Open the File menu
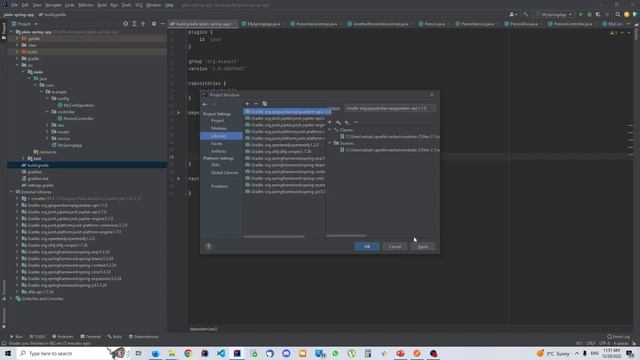 coord(15,5)
